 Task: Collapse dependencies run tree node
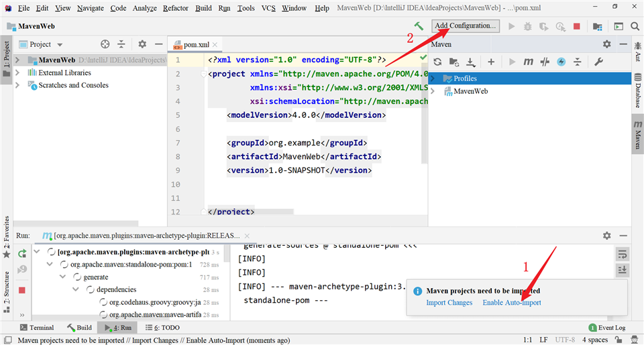pos(76,289)
